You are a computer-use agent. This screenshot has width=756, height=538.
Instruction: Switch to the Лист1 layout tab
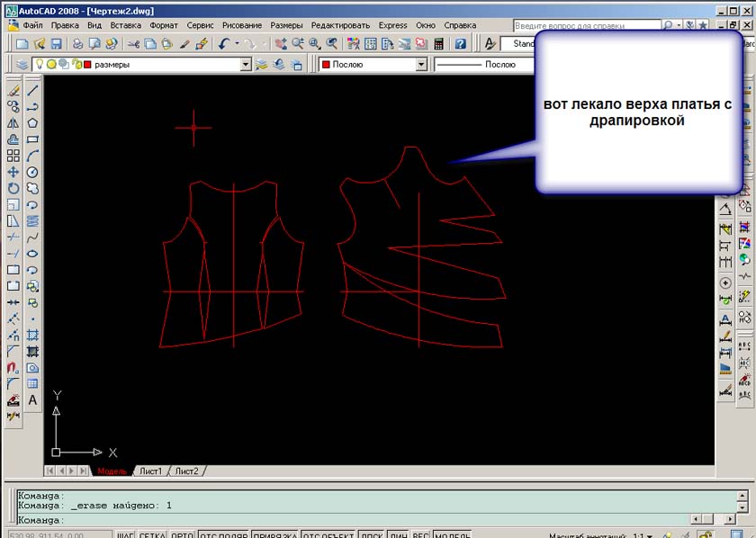[151, 471]
